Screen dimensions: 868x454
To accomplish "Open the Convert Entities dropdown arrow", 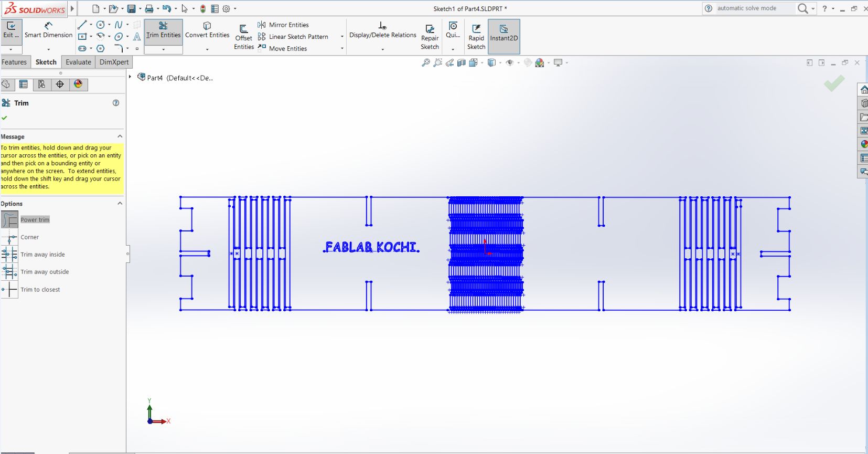I will coord(207,49).
